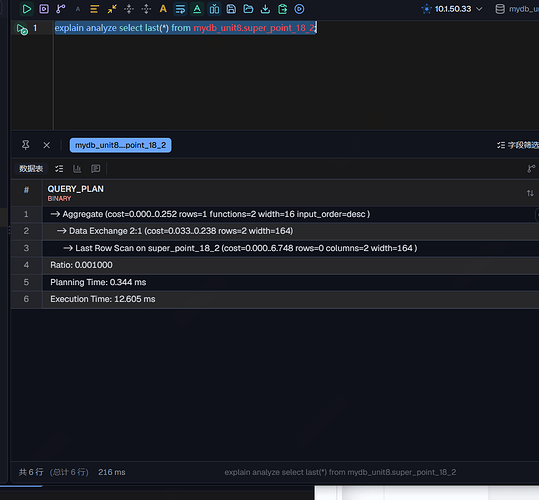Toggle the word wrap icon
This screenshot has height=500, width=539.
pyautogui.click(x=180, y=9)
